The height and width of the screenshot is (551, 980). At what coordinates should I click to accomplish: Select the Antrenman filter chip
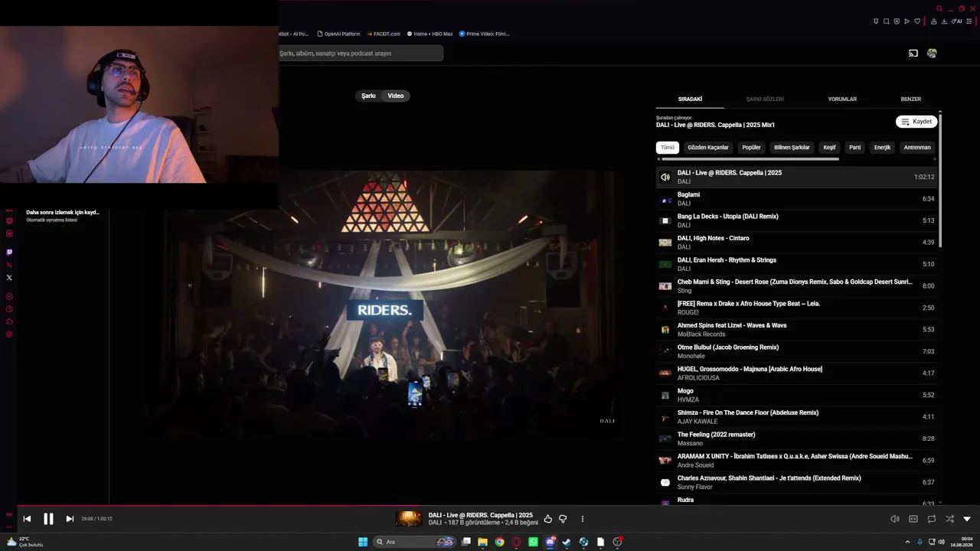pyautogui.click(x=917, y=148)
